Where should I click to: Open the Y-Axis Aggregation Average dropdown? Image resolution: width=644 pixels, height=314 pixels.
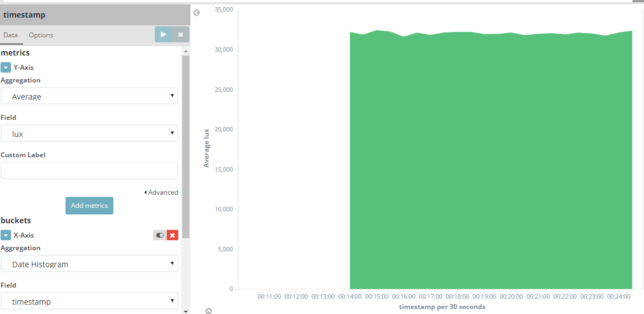[89, 96]
